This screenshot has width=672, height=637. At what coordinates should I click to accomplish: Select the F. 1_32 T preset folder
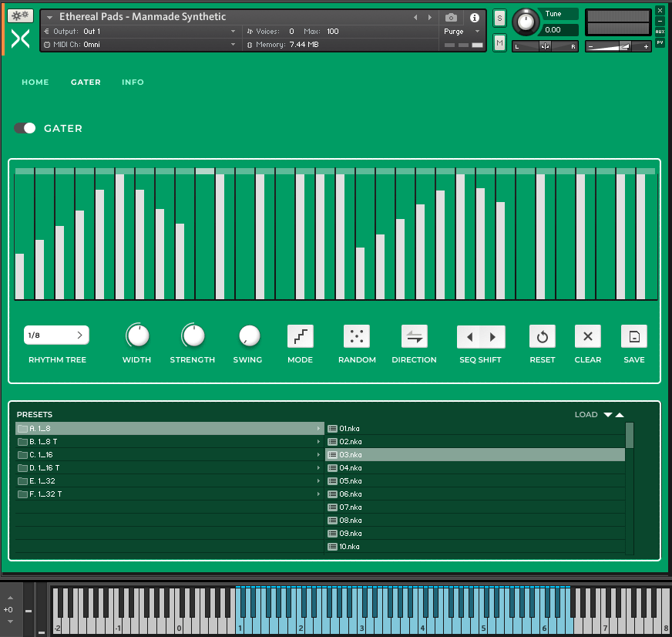pos(170,494)
